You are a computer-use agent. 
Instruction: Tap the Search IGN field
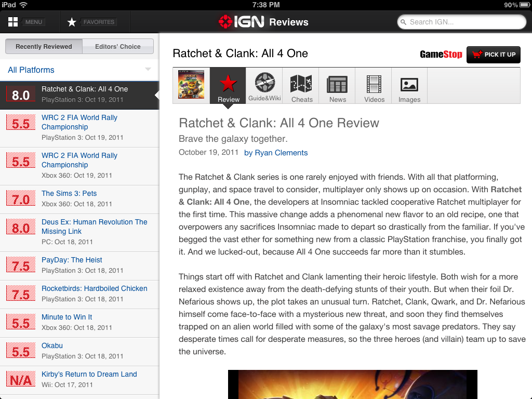pyautogui.click(x=462, y=22)
